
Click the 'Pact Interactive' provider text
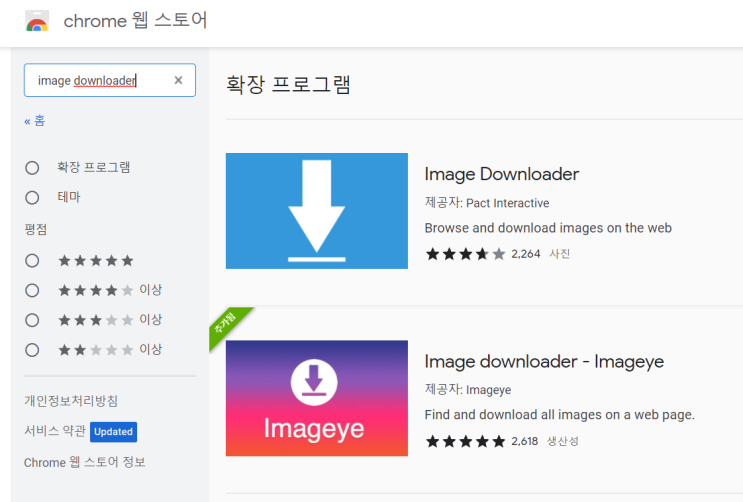pos(507,203)
